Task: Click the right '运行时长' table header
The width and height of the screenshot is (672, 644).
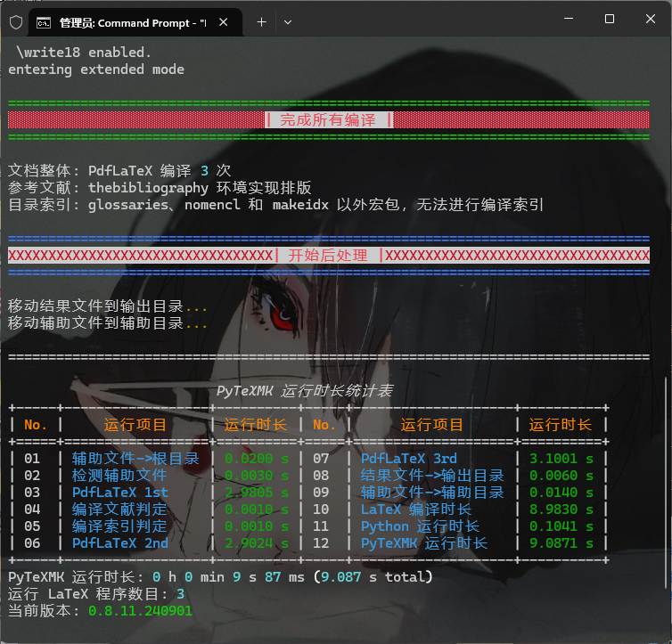Action: coord(560,425)
